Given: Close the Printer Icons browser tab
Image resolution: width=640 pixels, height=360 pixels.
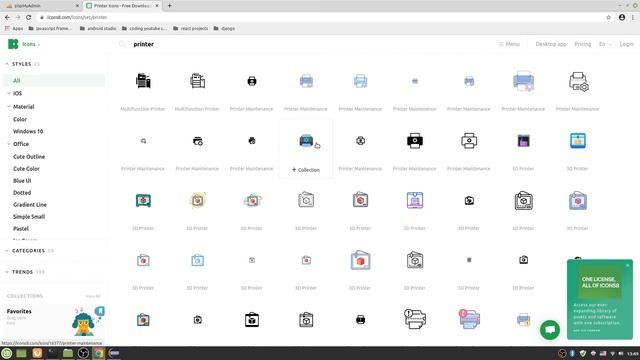Looking at the screenshot, I should [x=157, y=6].
